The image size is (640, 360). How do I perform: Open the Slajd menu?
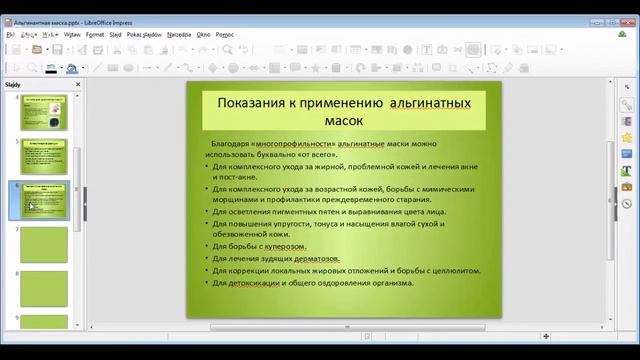click(116, 35)
